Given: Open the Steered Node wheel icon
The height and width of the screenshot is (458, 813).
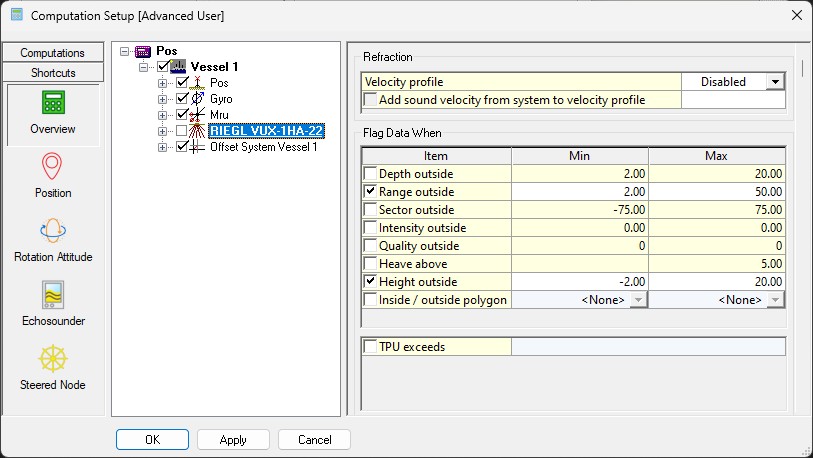Looking at the screenshot, I should coord(52,359).
